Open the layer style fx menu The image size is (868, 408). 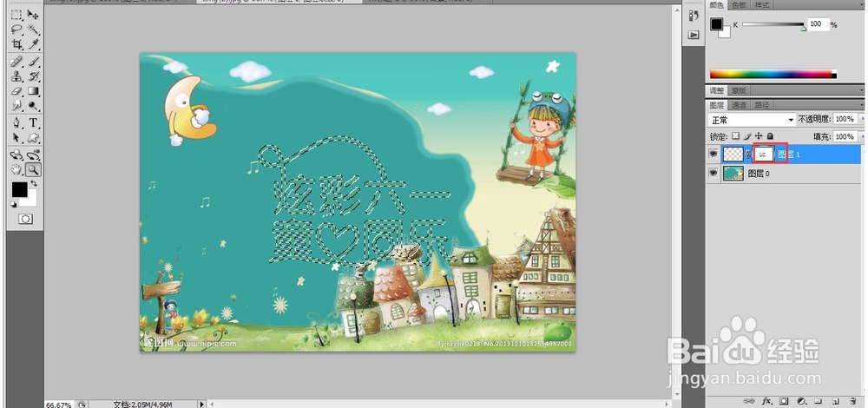pyautogui.click(x=766, y=400)
